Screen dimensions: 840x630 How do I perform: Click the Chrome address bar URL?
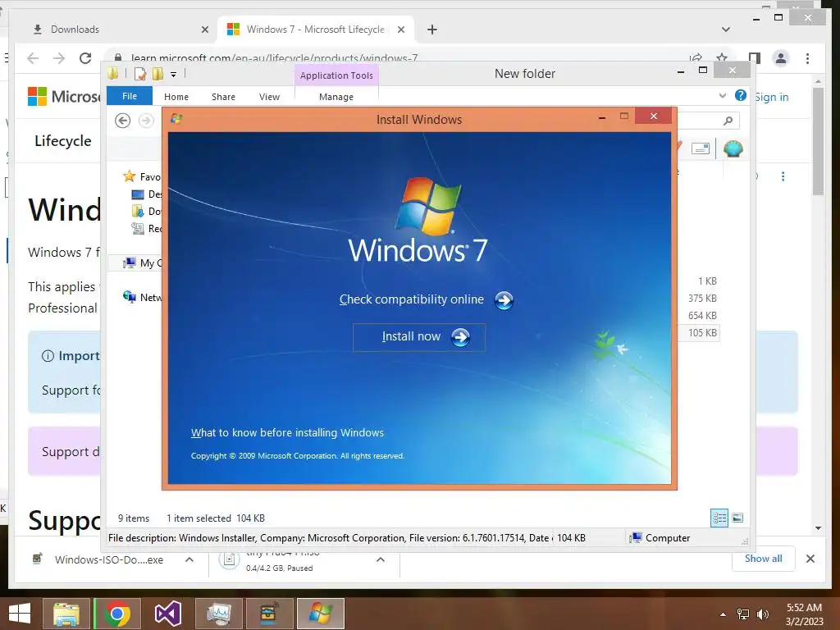274,57
